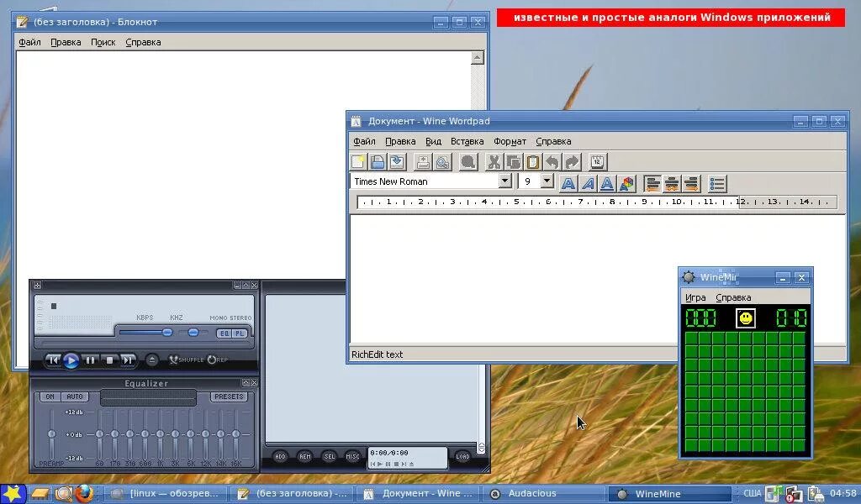The width and height of the screenshot is (861, 504).
Task: Open the star main menu button
Action: tap(12, 494)
